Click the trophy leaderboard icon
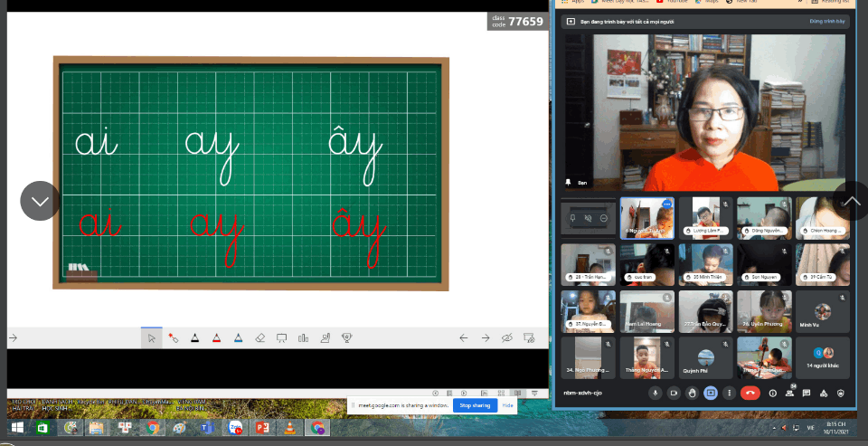The height and width of the screenshot is (446, 868). pyautogui.click(x=346, y=338)
